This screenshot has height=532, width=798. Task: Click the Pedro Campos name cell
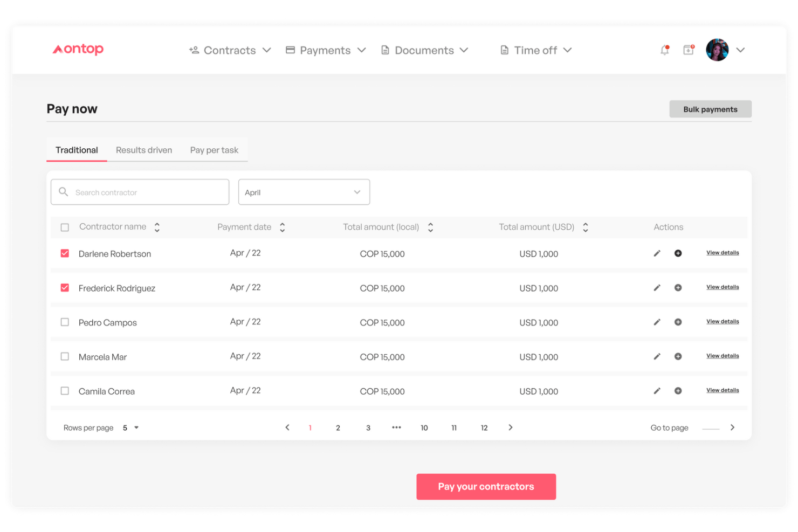(x=108, y=323)
